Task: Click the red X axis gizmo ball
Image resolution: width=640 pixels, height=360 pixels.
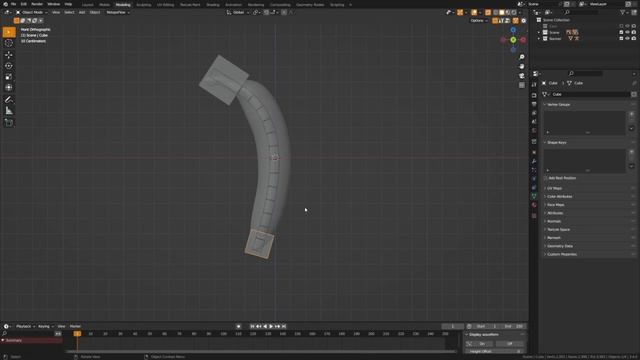Action: tap(523, 40)
